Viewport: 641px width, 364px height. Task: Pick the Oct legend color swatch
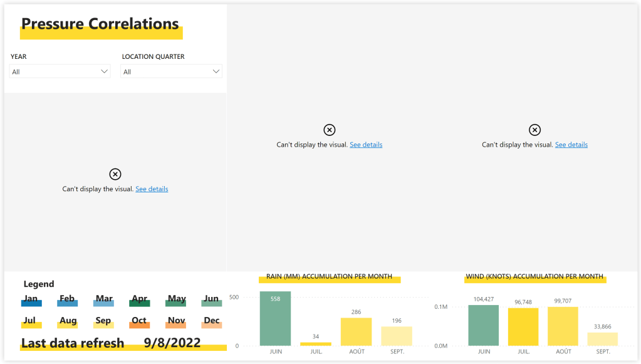[140, 325]
